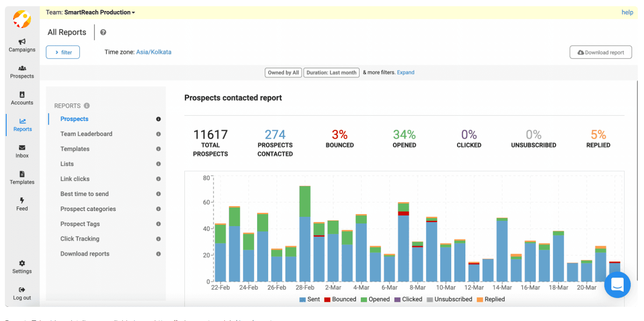Open the Intercom chat bubble
Viewport: 644px width, 321px height.
pyautogui.click(x=617, y=285)
